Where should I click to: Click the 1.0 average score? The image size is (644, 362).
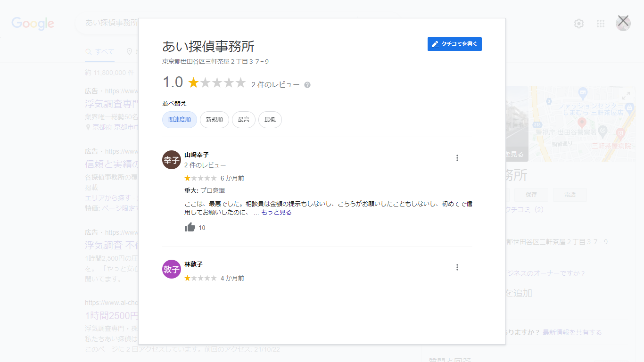(173, 82)
